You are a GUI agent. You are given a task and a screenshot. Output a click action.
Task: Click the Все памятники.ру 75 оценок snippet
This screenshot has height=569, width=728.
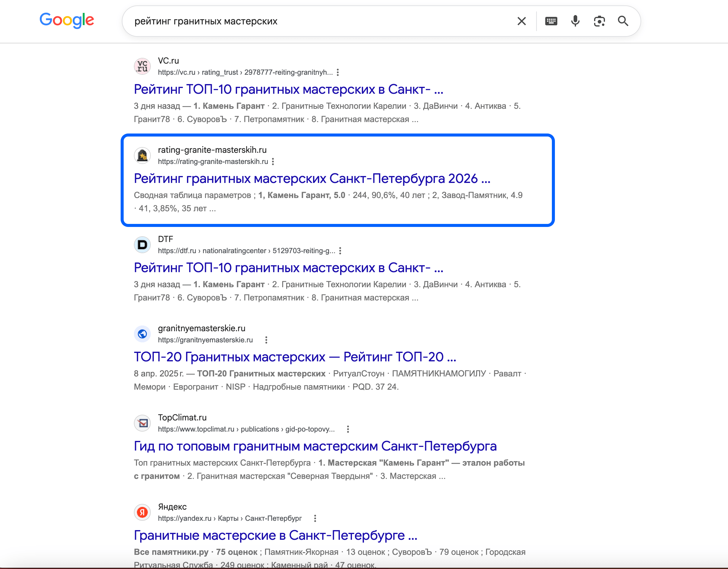click(195, 552)
